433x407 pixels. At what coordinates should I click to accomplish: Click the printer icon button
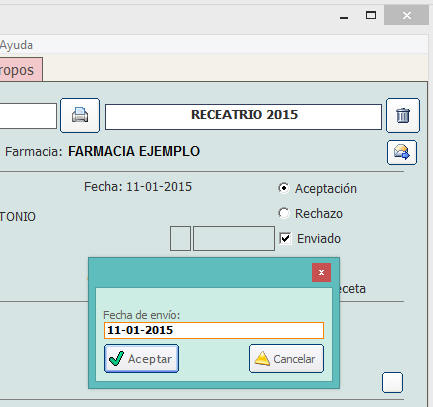pyautogui.click(x=80, y=115)
